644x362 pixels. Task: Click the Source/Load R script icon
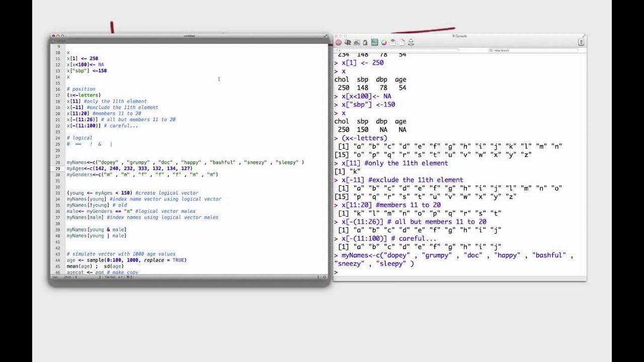(x=348, y=42)
